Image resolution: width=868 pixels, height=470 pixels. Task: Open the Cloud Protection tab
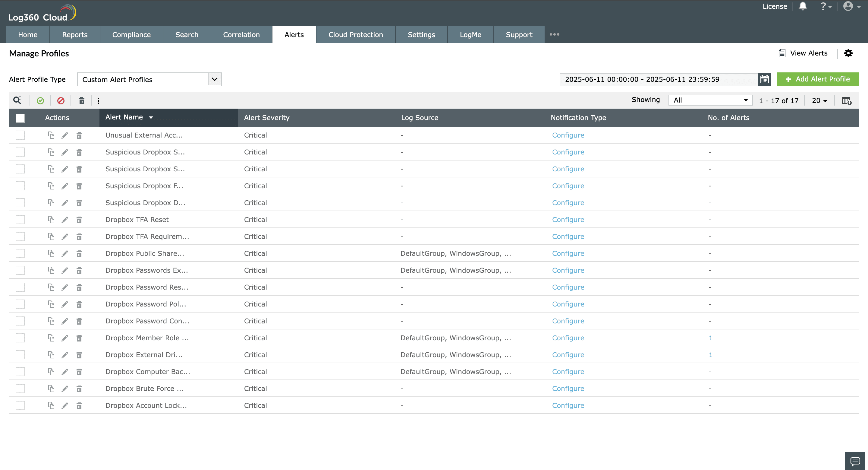(356, 34)
